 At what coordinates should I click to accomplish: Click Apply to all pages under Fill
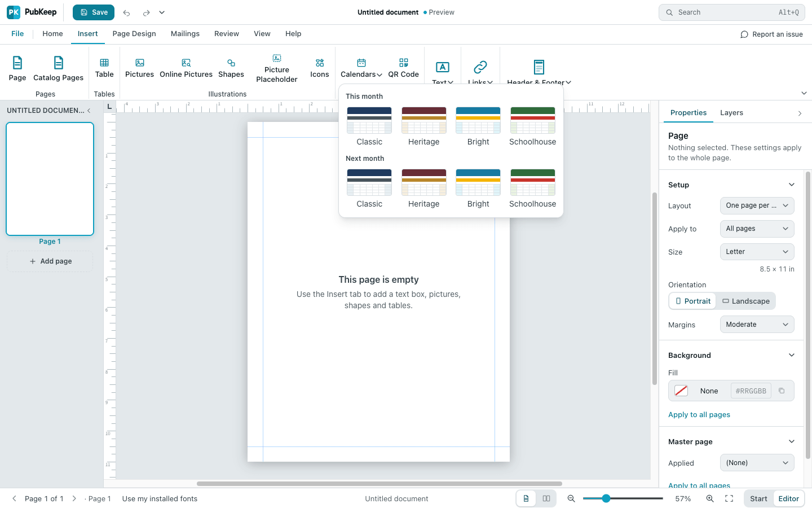click(699, 415)
